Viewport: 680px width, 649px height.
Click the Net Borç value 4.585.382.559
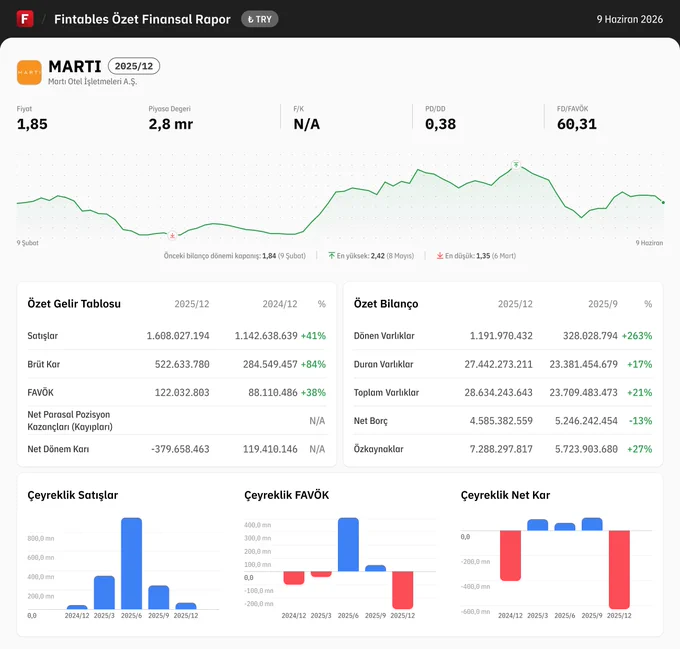[501, 421]
